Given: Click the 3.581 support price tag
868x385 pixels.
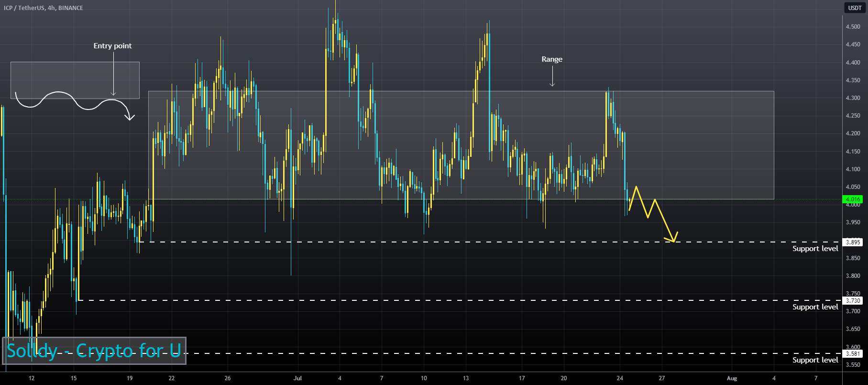Looking at the screenshot, I should pyautogui.click(x=853, y=353).
